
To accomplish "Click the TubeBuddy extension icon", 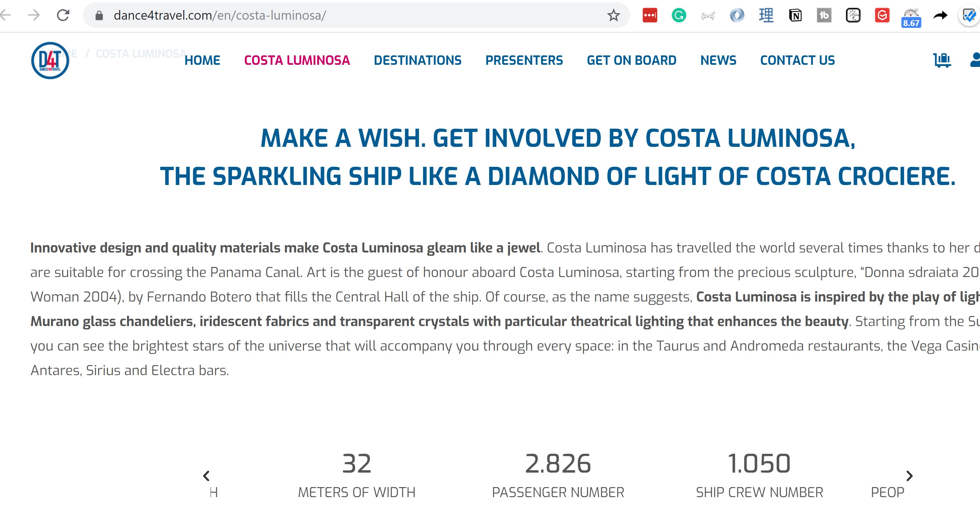I will (824, 16).
